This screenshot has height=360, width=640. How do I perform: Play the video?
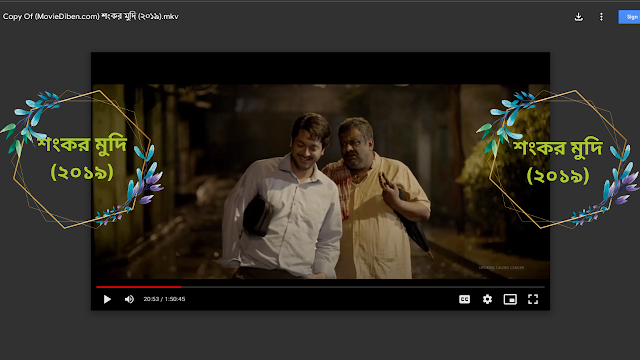click(107, 299)
